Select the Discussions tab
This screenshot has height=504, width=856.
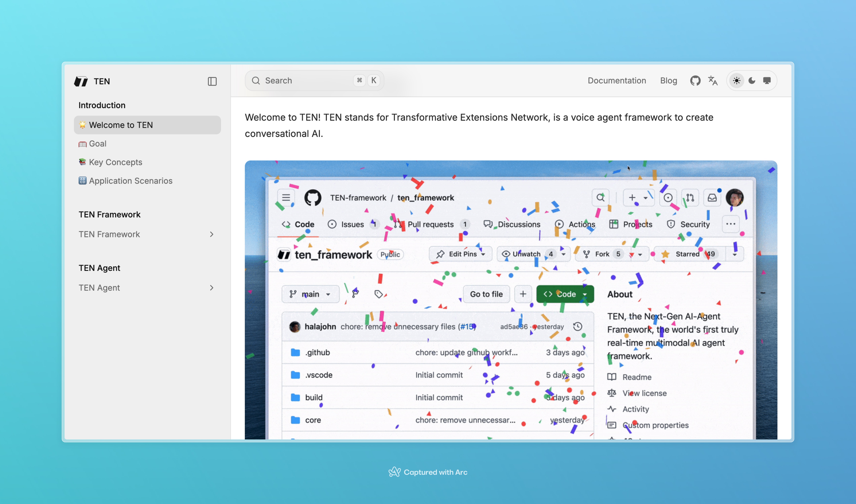coord(512,224)
